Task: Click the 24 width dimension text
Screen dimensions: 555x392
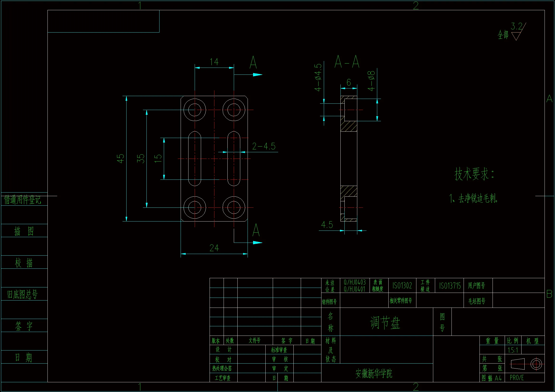Action: tap(214, 248)
